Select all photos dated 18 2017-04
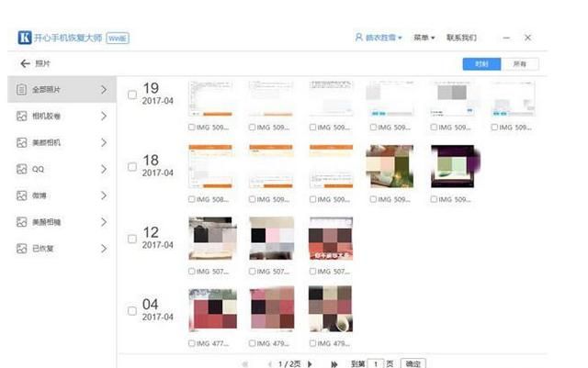 (x=132, y=167)
